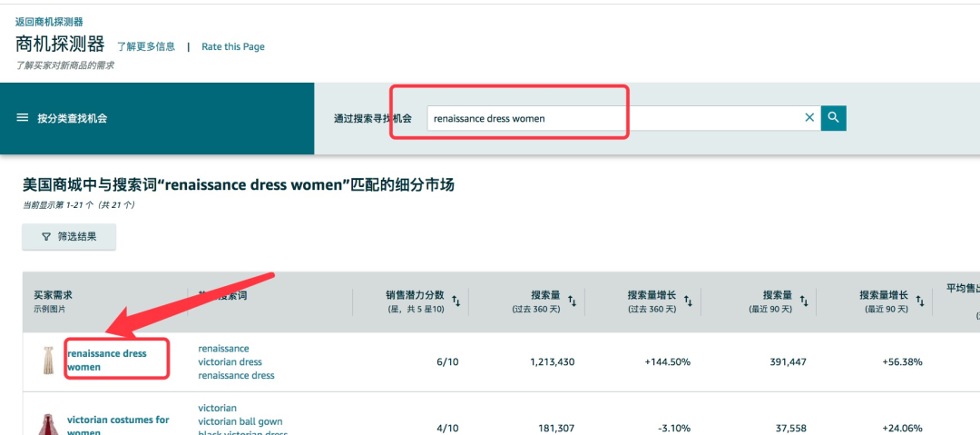Sort by 搜索量增长 (过去 360 天) arrows
The width and height of the screenshot is (980, 435).
[689, 302]
